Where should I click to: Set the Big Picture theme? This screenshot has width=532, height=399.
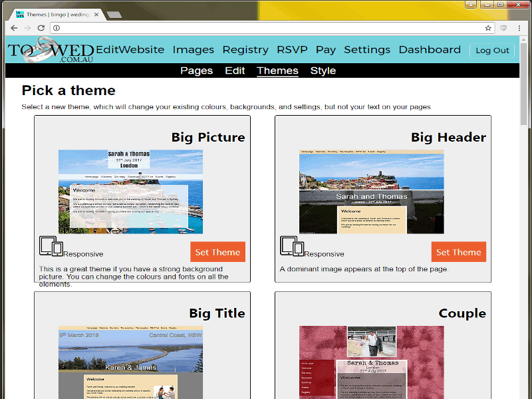(218, 252)
